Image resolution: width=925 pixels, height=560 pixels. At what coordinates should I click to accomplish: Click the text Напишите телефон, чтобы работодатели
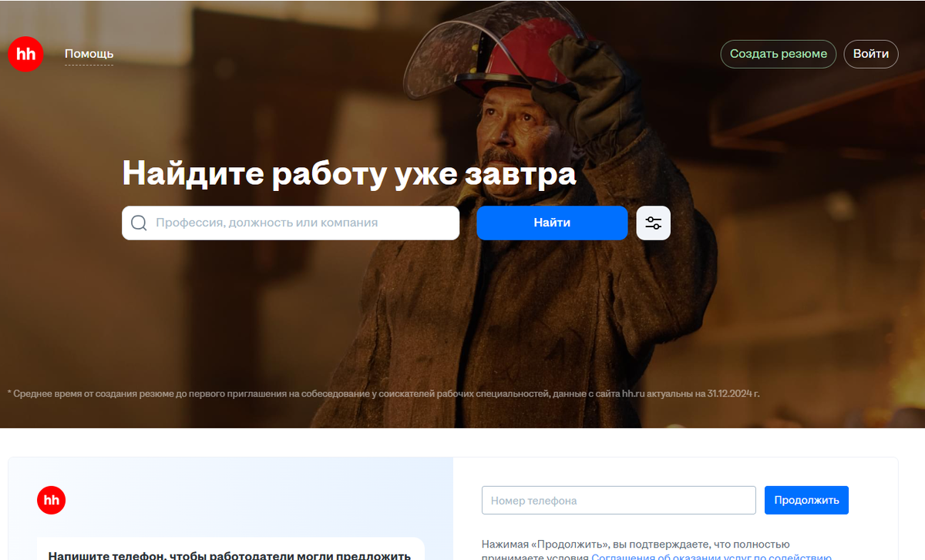[229, 555]
